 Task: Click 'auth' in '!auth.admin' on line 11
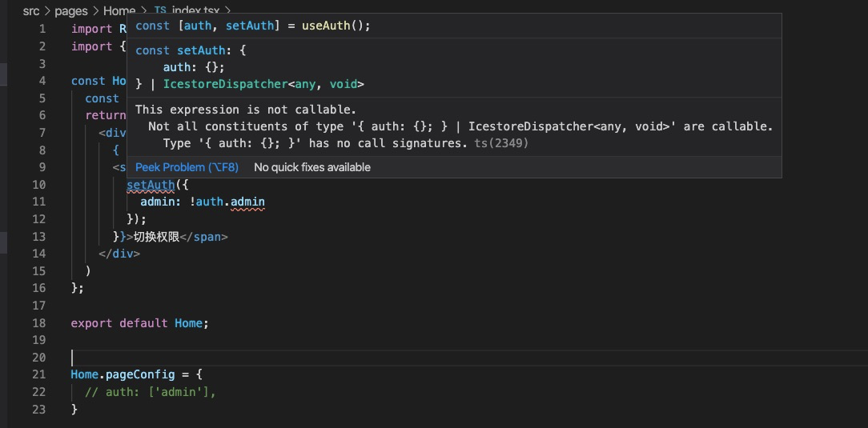click(209, 202)
